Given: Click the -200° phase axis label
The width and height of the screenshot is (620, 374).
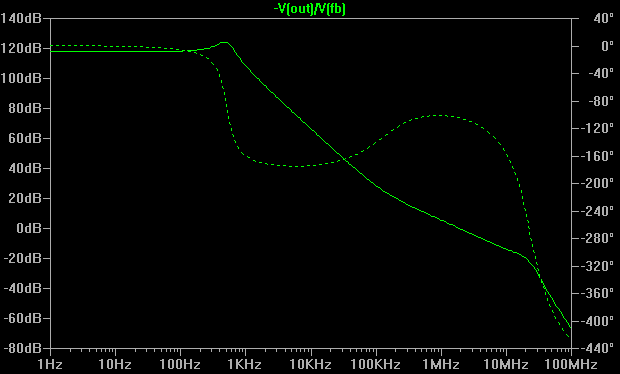Looking at the screenshot, I should pos(596,183).
